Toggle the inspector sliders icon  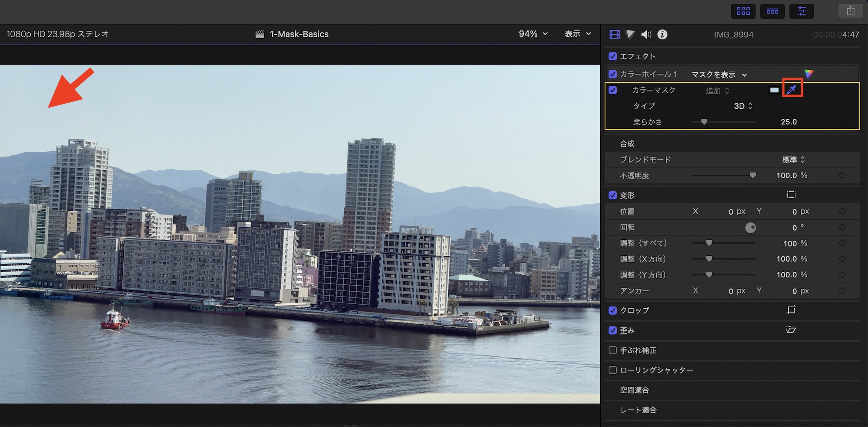(x=801, y=11)
